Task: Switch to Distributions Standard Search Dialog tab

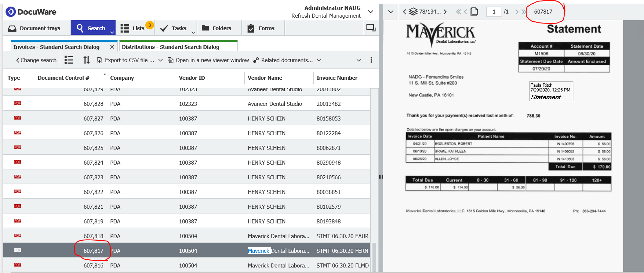Action: coord(171,47)
